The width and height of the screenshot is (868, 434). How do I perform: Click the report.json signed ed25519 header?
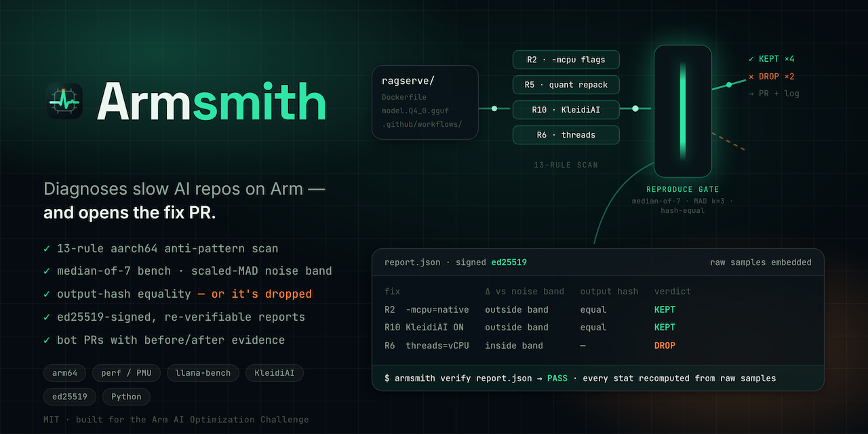tap(456, 262)
